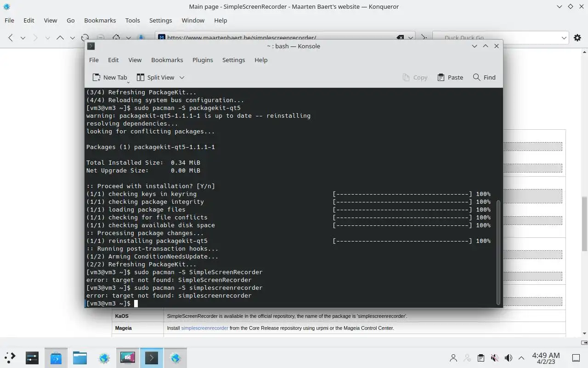
Task: Expand the URL history dropdown in Konqueror
Action: (411, 38)
